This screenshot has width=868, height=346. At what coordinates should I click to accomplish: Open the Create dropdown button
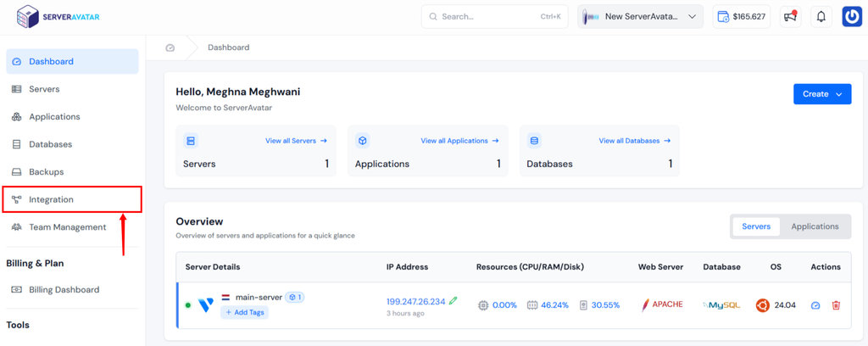[x=822, y=94]
